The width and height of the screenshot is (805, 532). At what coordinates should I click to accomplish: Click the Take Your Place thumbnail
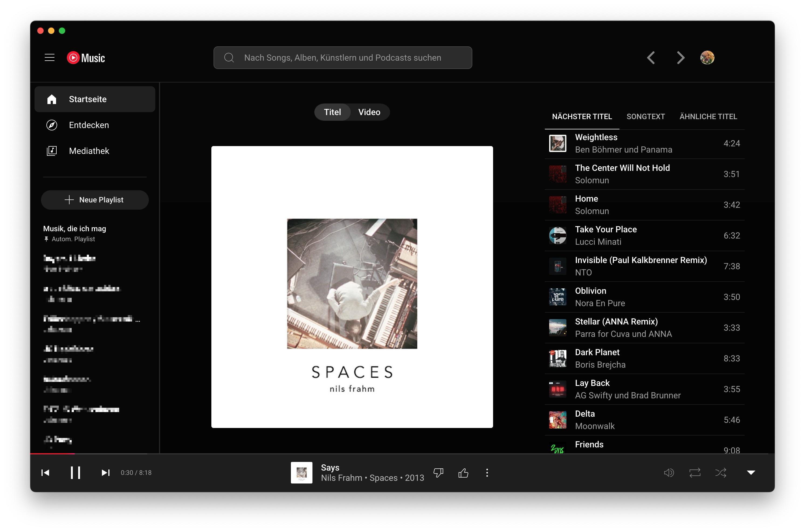click(x=558, y=236)
